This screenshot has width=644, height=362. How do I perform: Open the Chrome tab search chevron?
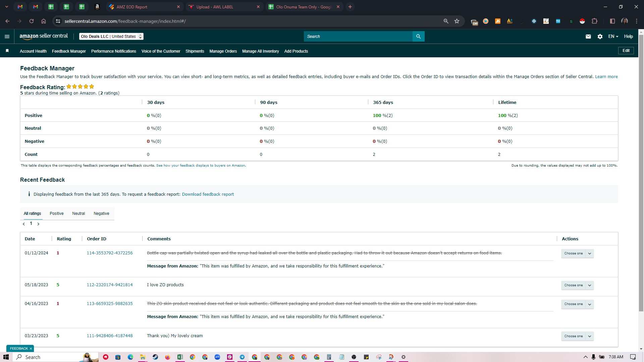click(7, 7)
